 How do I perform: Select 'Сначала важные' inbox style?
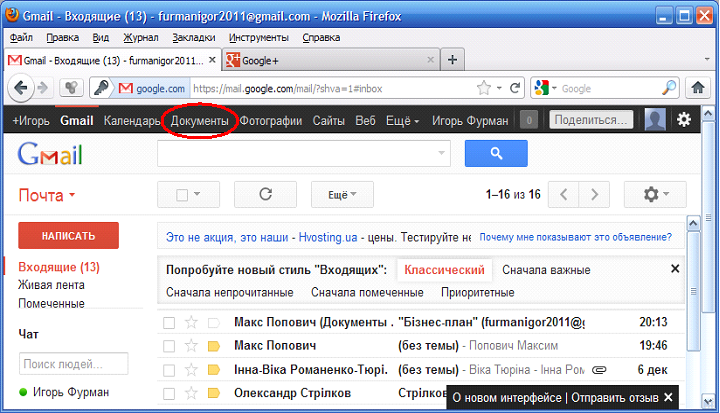click(546, 270)
